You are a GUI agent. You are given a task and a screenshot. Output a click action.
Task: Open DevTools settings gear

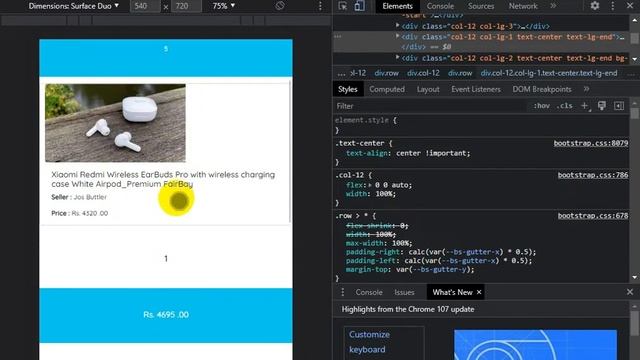pos(595,6)
